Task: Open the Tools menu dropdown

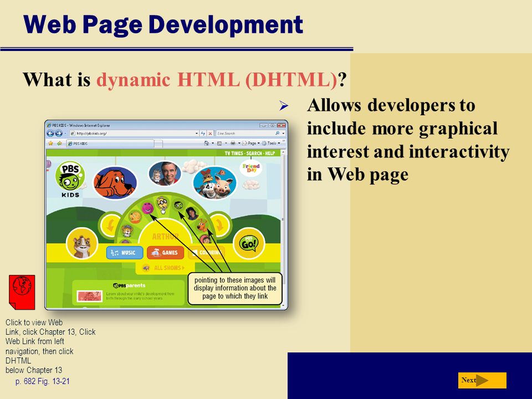Action: pos(271,143)
